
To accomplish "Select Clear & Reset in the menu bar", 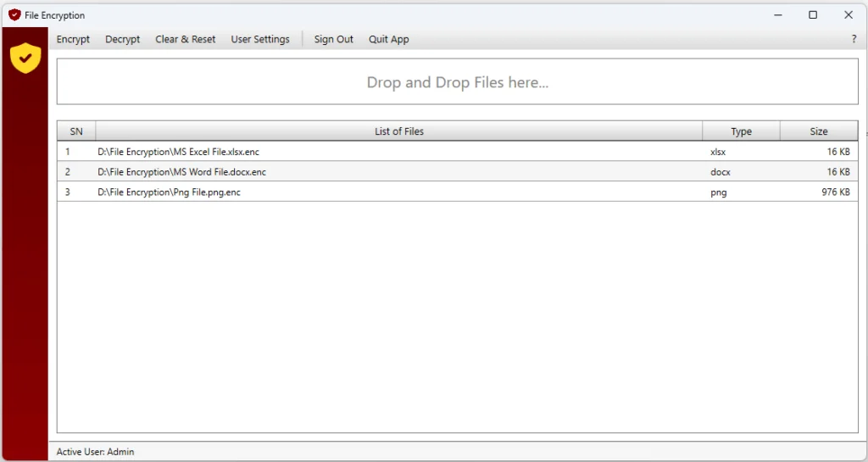I will click(186, 39).
